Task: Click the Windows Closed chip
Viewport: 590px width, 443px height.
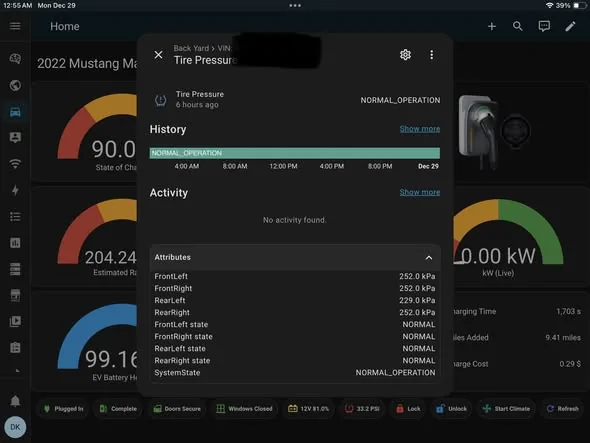Action: 244,409
